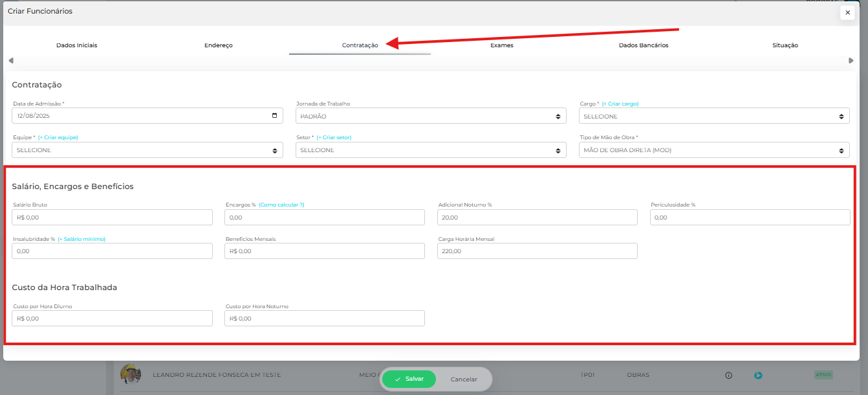Click Leandro's employee avatar photo
The height and width of the screenshot is (395, 868).
pos(131,374)
